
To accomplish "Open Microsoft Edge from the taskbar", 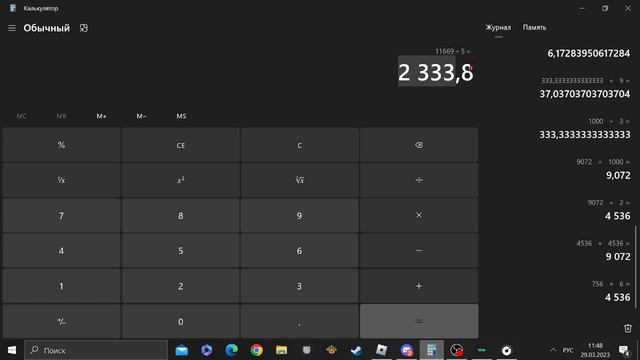I will click(x=231, y=350).
